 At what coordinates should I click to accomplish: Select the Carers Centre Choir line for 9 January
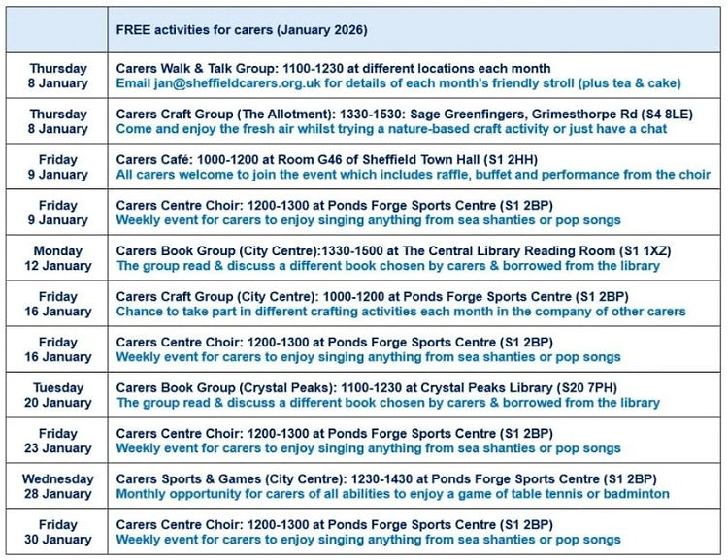(x=334, y=205)
